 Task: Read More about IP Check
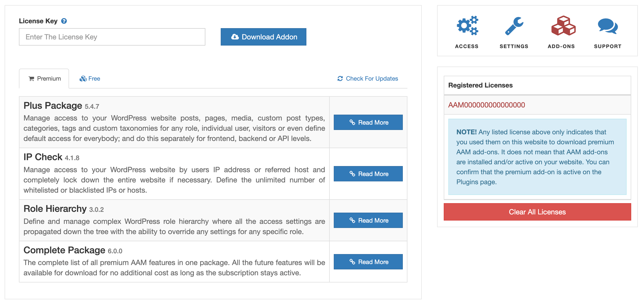(368, 174)
